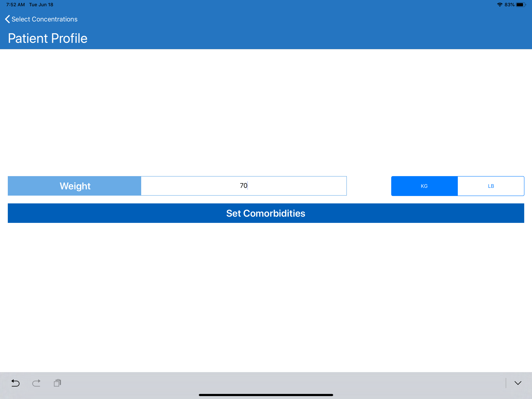This screenshot has width=532, height=399.
Task: Tap the Patient Profile title
Action: (x=48, y=38)
